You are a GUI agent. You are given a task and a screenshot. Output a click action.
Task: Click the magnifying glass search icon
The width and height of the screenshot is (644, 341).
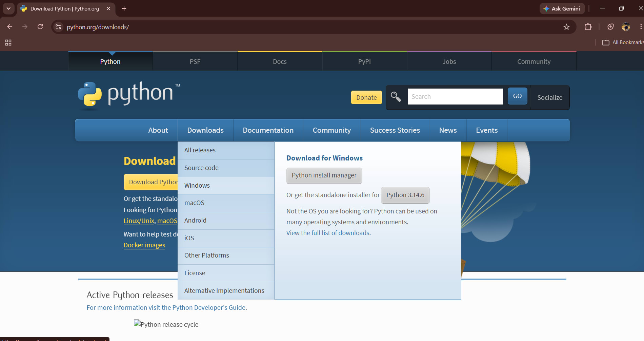tap(396, 97)
